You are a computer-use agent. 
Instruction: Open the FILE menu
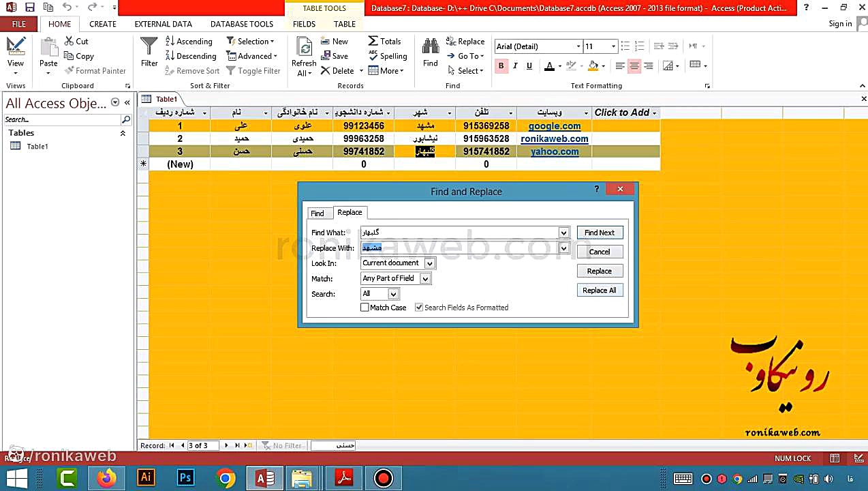pyautogui.click(x=19, y=24)
